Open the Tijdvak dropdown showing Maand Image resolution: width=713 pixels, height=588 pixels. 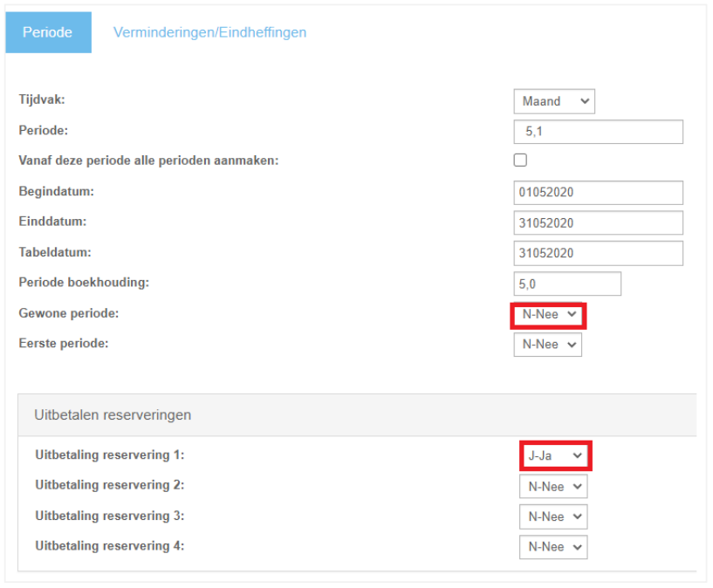tap(554, 101)
